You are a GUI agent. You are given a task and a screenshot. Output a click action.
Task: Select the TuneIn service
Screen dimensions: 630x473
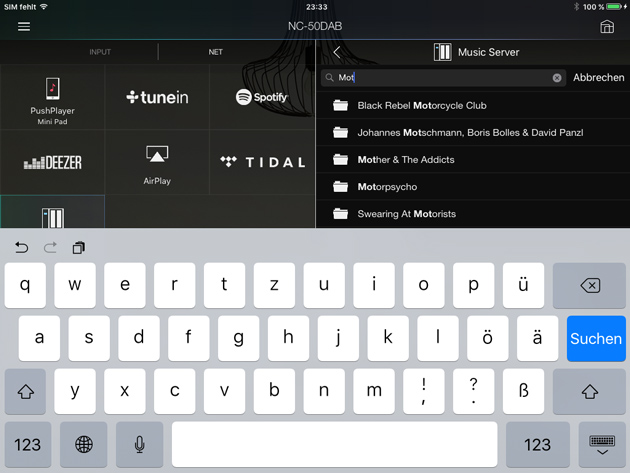(157, 97)
